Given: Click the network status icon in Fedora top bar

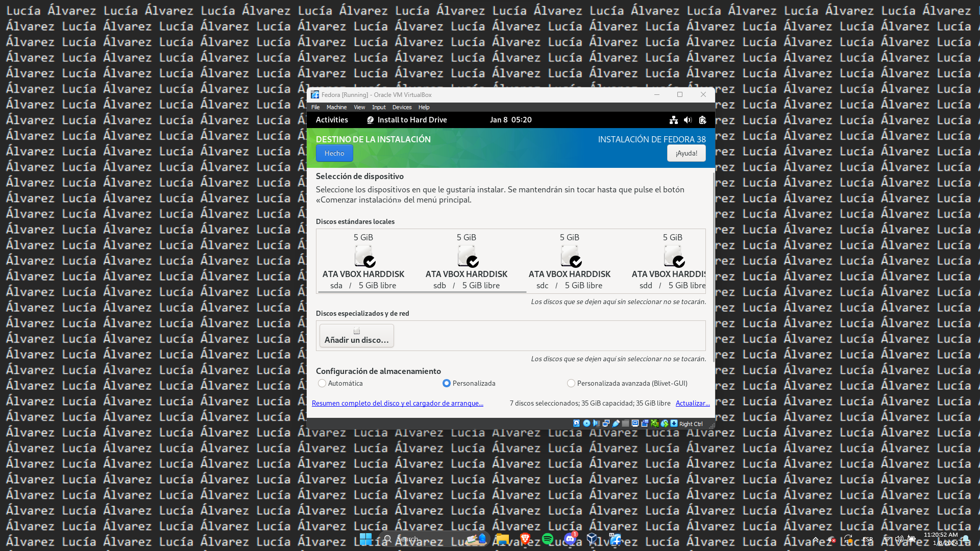Looking at the screenshot, I should (673, 120).
